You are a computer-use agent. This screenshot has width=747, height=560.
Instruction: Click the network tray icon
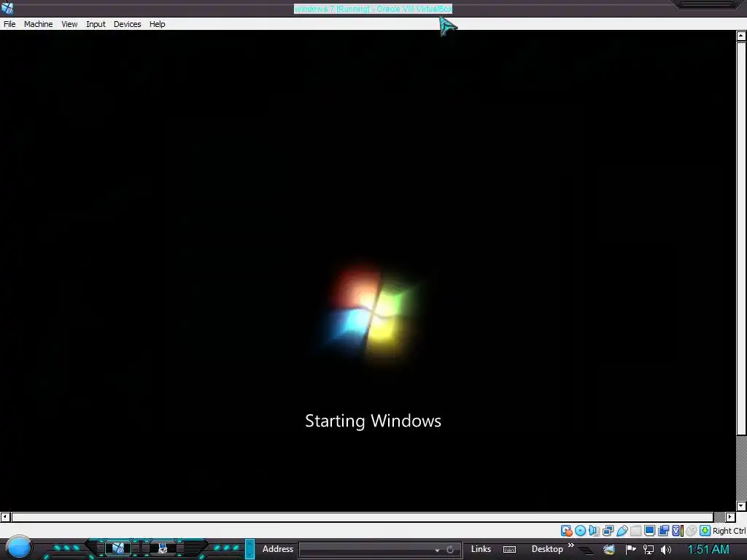pyautogui.click(x=649, y=550)
